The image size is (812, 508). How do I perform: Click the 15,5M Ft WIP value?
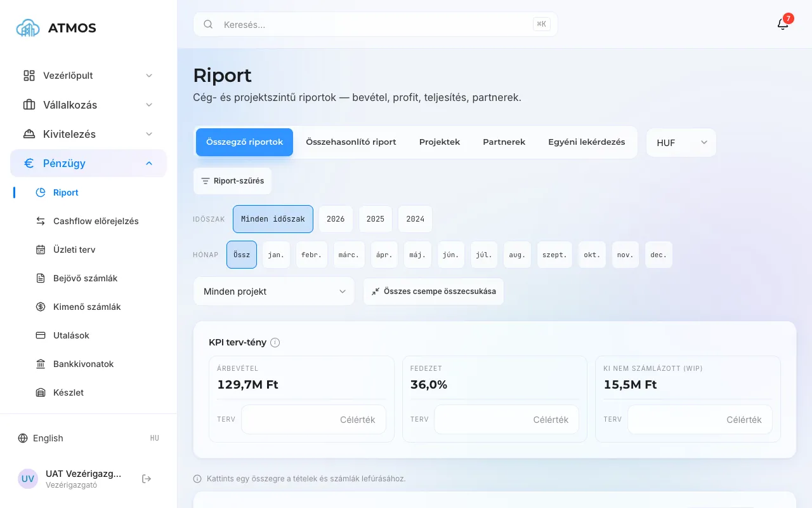point(631,385)
